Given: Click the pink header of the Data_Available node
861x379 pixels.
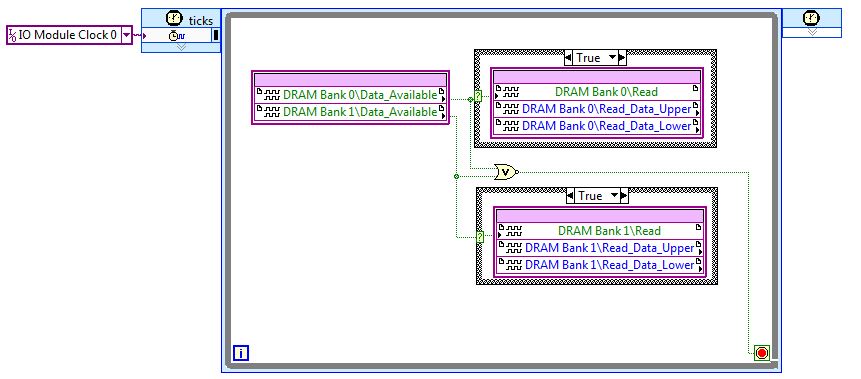Looking at the screenshot, I should pyautogui.click(x=351, y=79).
